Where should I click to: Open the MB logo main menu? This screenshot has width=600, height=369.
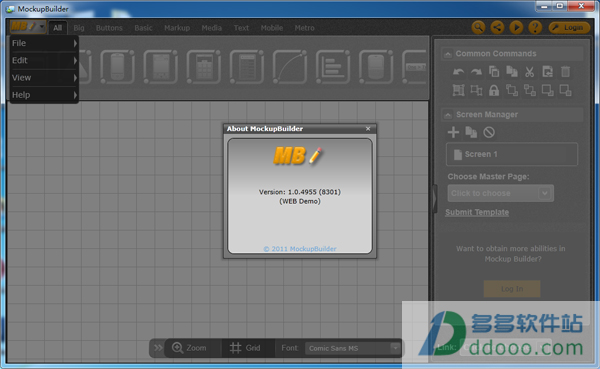[x=28, y=27]
